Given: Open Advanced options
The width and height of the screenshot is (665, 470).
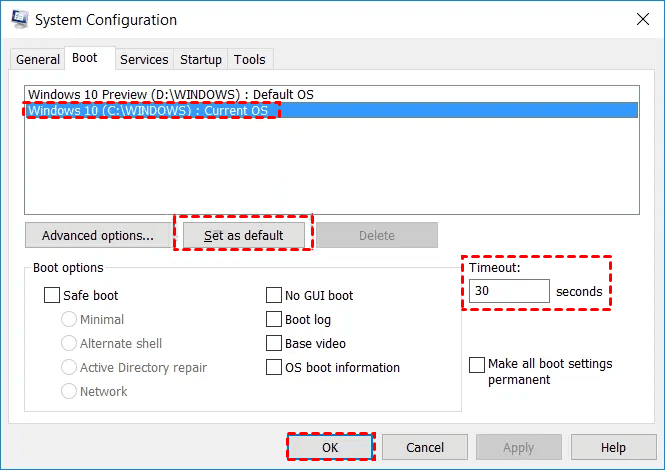Looking at the screenshot, I should 98,235.
